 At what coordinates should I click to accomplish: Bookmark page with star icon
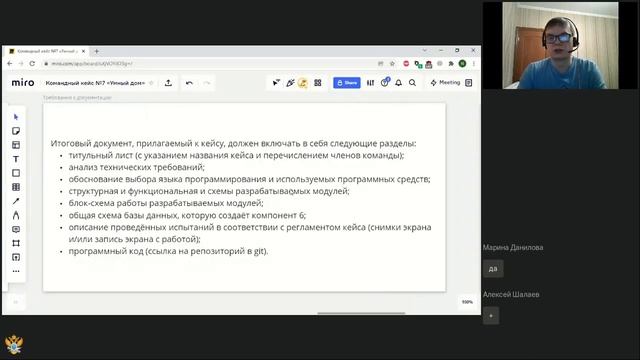pos(392,64)
